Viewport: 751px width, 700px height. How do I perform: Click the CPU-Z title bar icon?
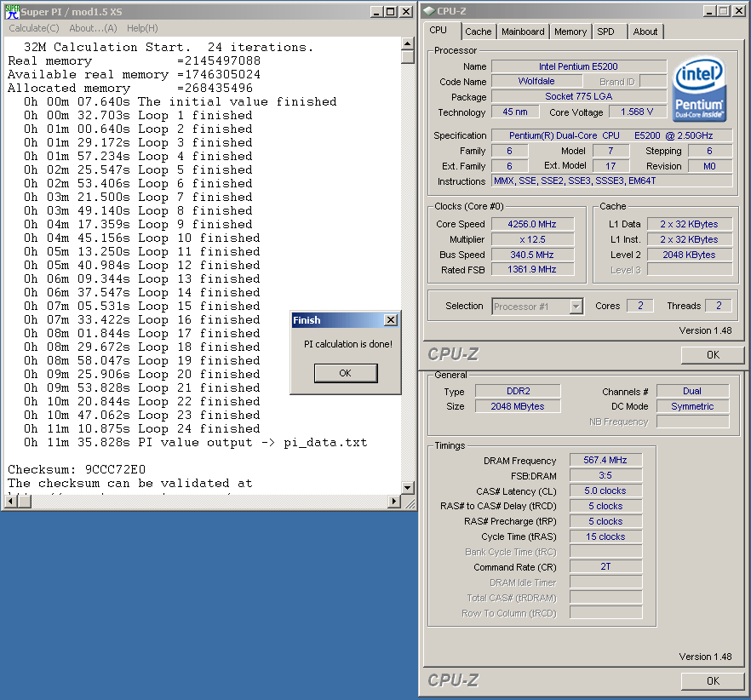428,11
